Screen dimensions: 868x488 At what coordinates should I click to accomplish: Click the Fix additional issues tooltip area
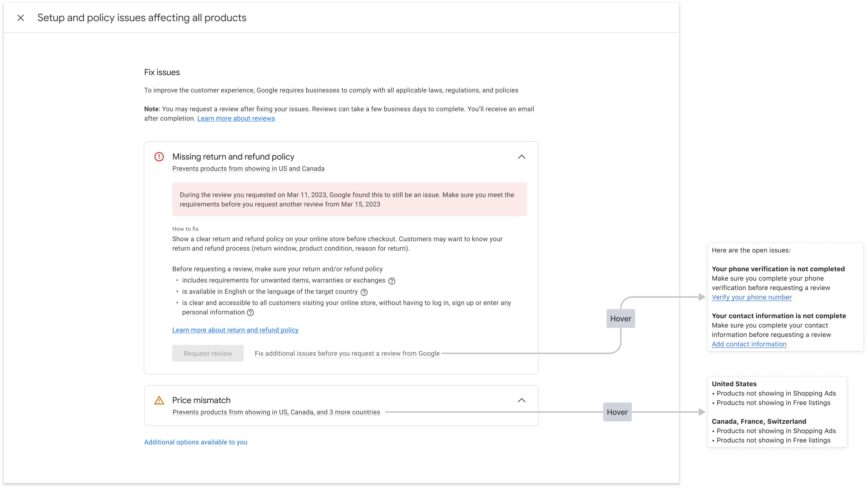(347, 353)
